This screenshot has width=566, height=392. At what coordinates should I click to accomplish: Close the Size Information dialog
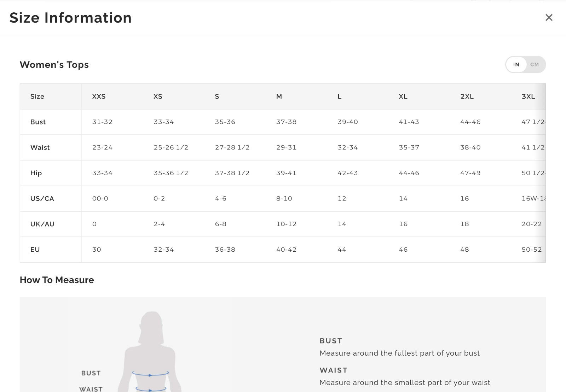pyautogui.click(x=549, y=17)
